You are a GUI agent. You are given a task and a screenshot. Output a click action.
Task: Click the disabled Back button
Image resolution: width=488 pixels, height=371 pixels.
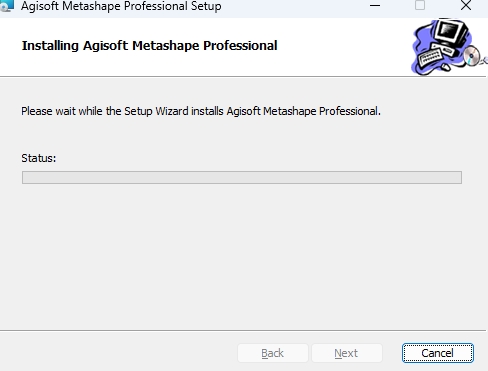273,353
